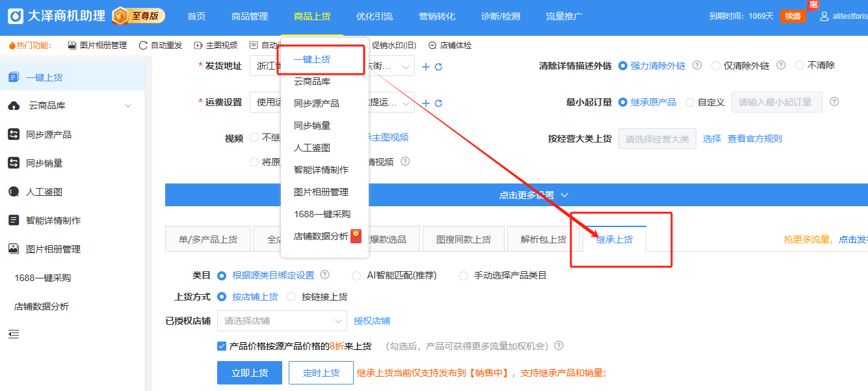This screenshot has width=868, height=391.
Task: Click the refresh icon beside 运费设置
Action: pyautogui.click(x=438, y=103)
